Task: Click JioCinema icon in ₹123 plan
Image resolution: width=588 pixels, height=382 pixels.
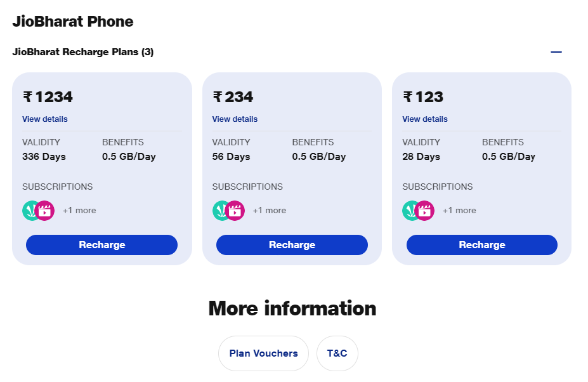Action: (x=424, y=211)
